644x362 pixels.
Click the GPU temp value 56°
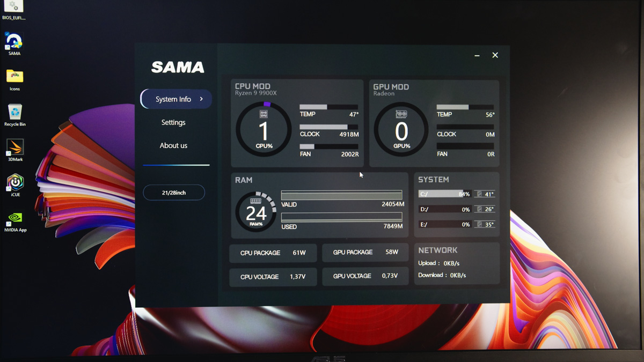pyautogui.click(x=490, y=115)
